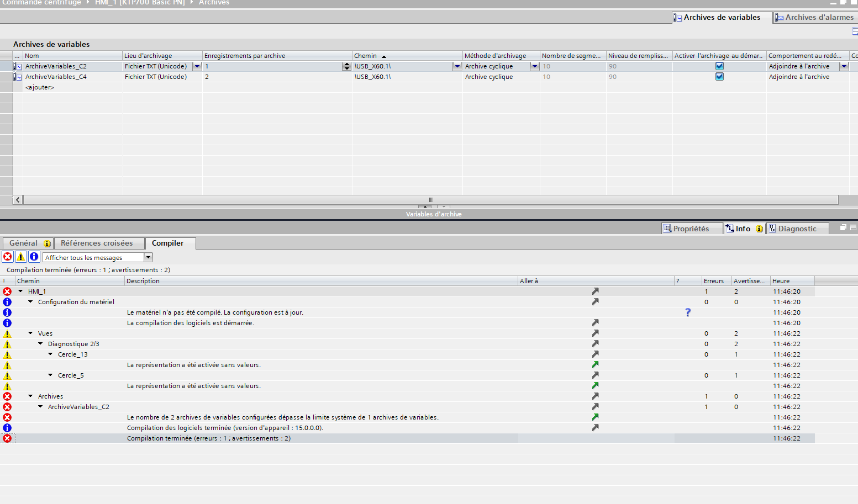
Task: Toggle the information messages filter icon
Action: (34, 257)
